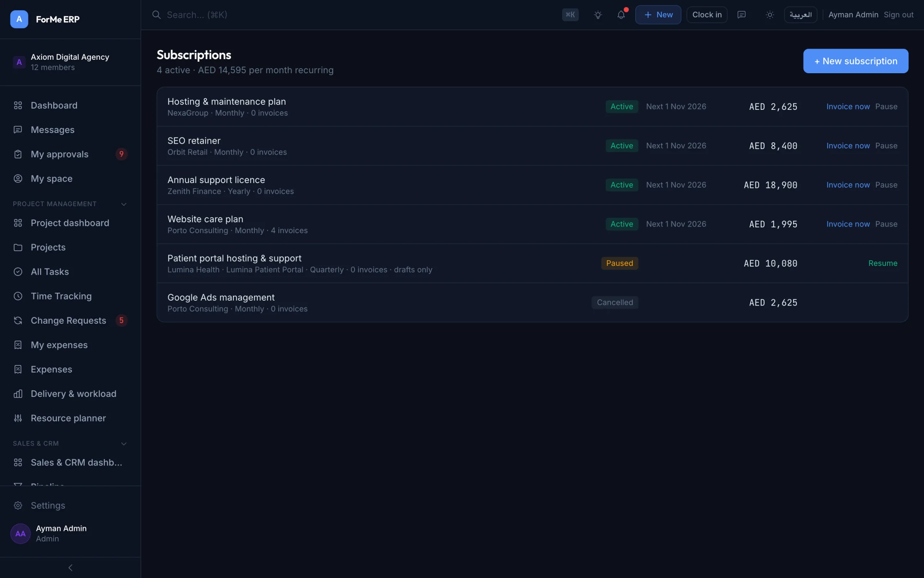This screenshot has width=924, height=578.
Task: Click the ⌘K shortcut badge
Action: click(x=570, y=15)
